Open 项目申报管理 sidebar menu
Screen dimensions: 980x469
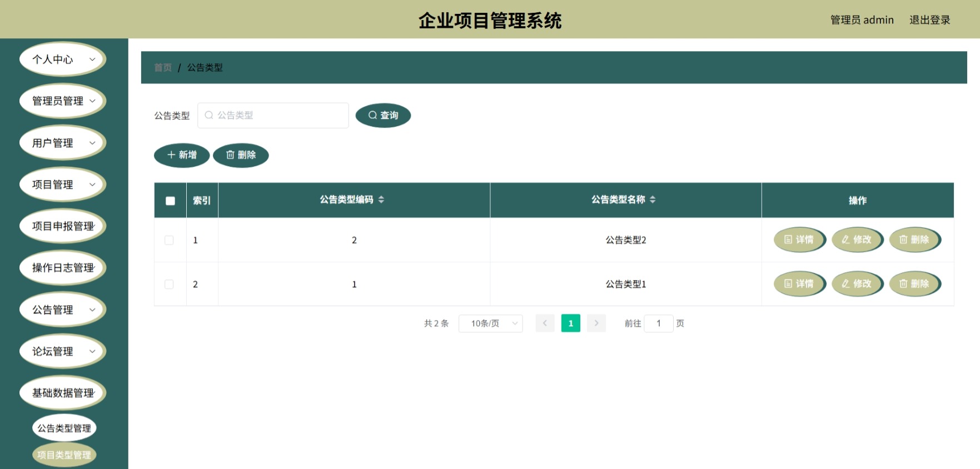[63, 226]
